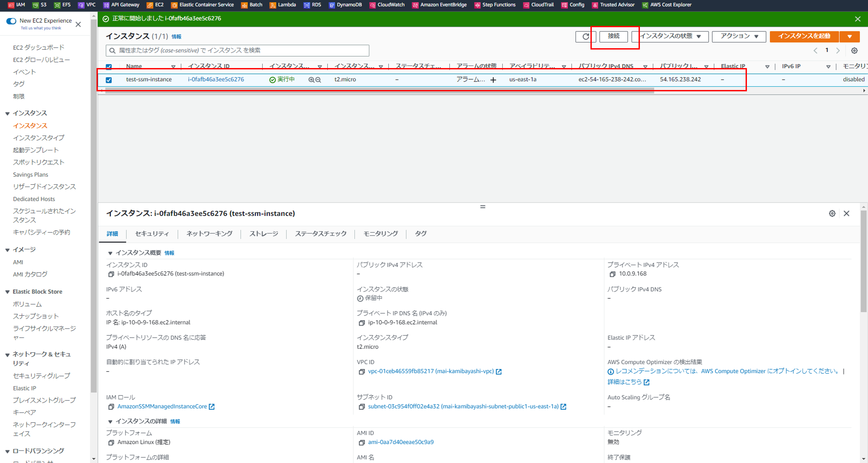Switch to ネットワーキング tab
Viewport: 868px width, 463px height.
tap(209, 234)
